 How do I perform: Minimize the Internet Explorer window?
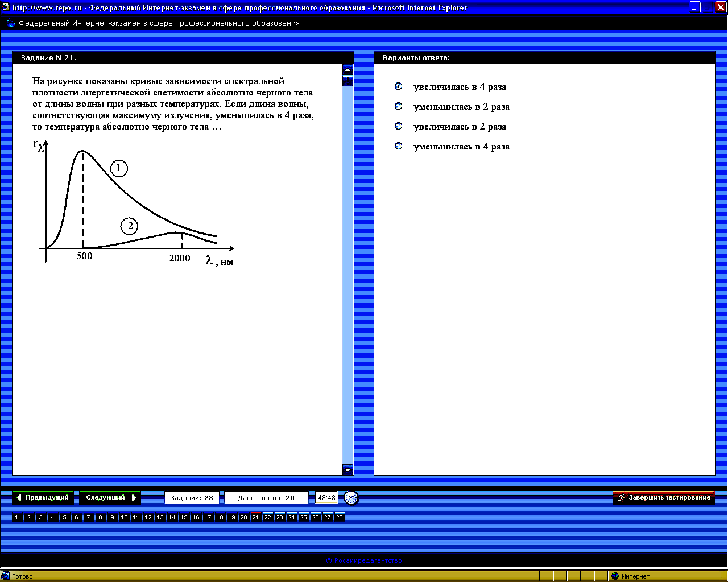[x=694, y=7]
